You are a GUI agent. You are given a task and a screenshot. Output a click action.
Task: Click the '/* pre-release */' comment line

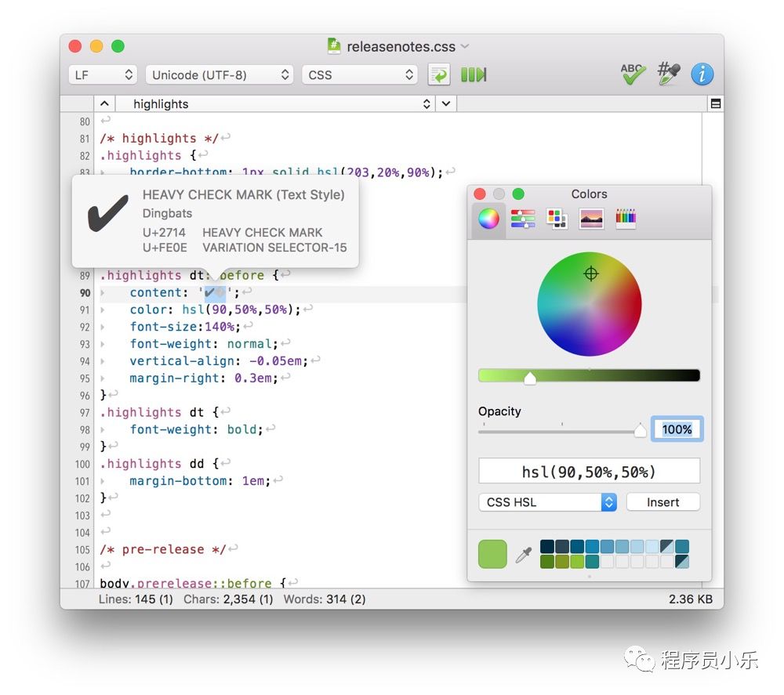click(163, 549)
